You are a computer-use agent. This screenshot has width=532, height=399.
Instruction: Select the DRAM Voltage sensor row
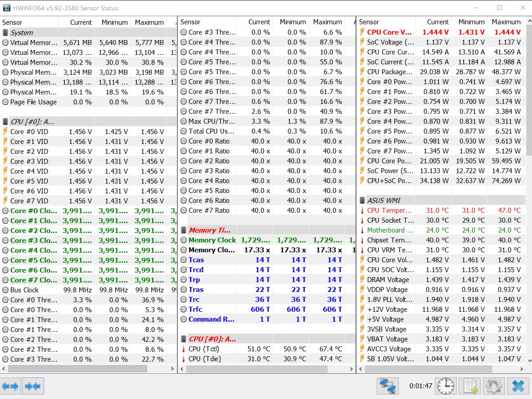pos(387,279)
